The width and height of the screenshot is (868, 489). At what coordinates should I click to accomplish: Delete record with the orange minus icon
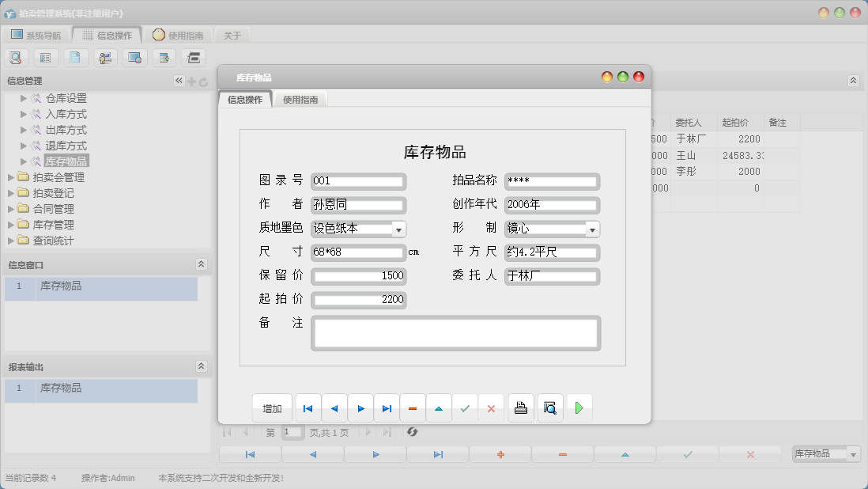[413, 408]
